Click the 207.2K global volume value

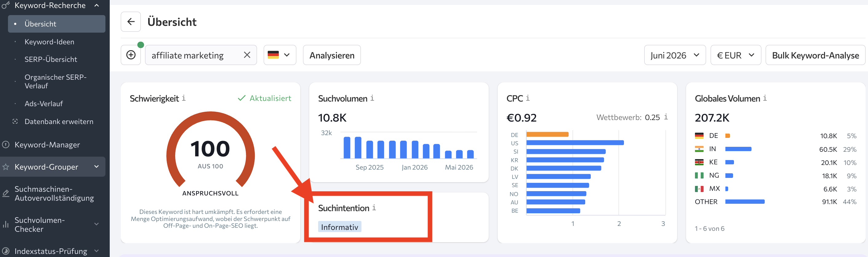712,118
